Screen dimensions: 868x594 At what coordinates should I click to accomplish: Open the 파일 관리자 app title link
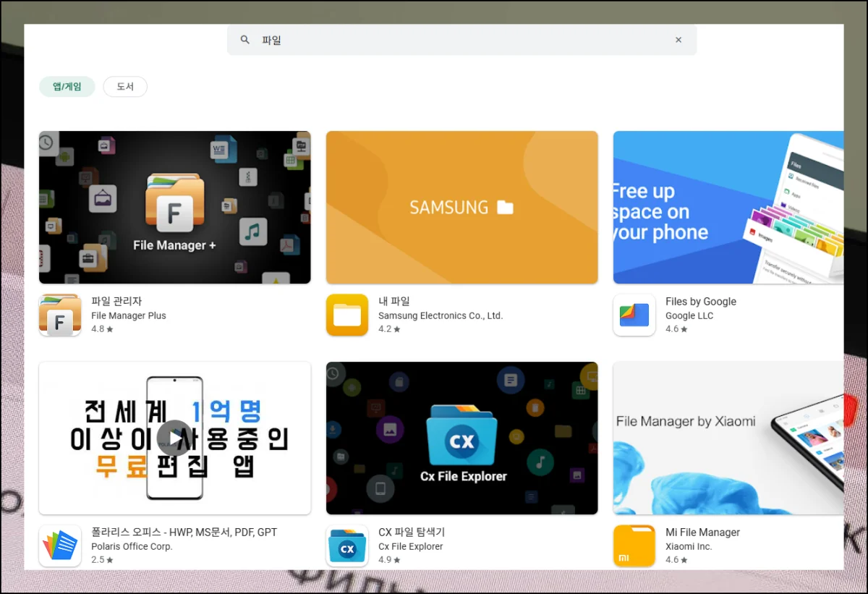tap(116, 301)
